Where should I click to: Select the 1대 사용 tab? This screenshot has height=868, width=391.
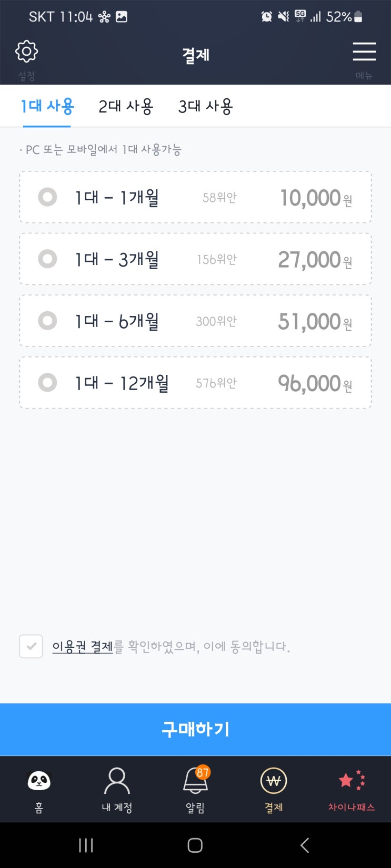pos(47,107)
